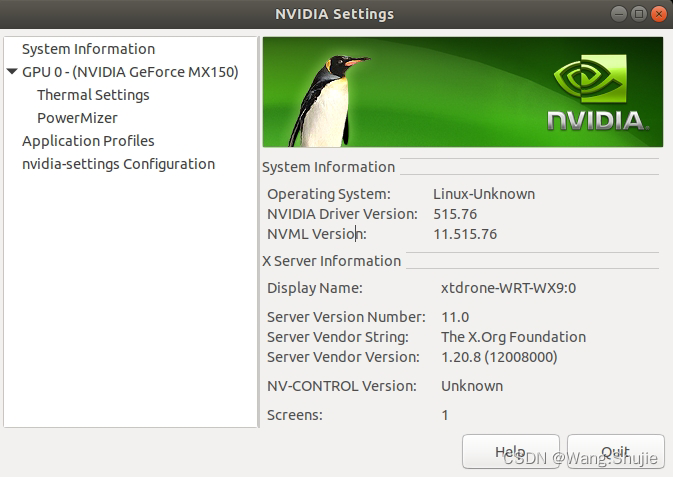Click the Display Name label
The image size is (673, 477).
point(315,288)
